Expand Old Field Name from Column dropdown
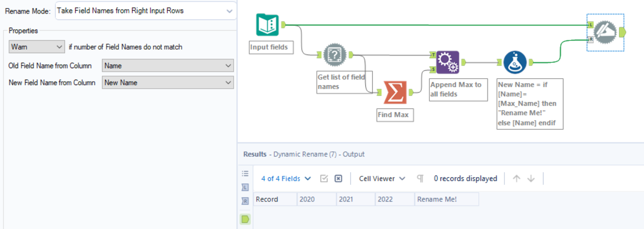 (x=168, y=66)
